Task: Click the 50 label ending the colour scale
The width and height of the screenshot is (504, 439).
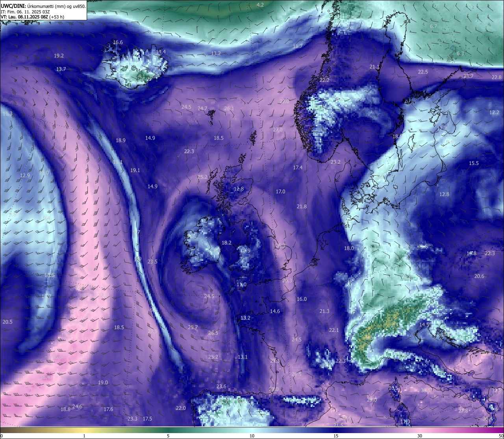Action: 501,435
